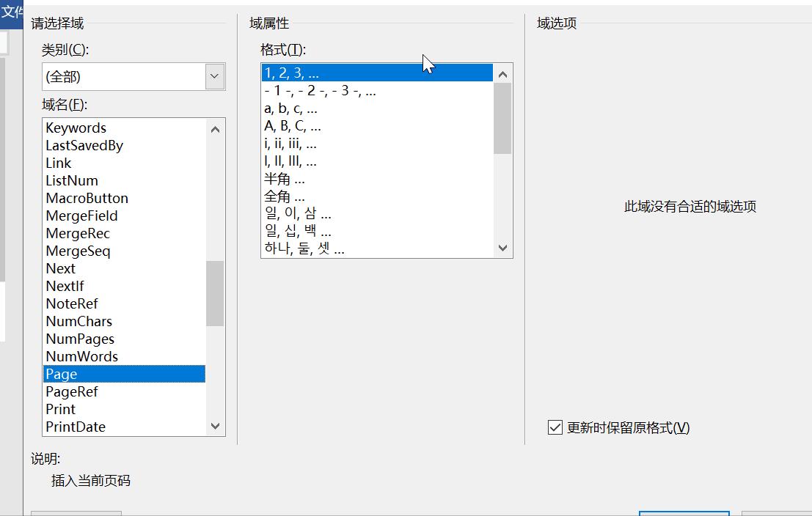This screenshot has height=516, width=812.
Task: Select the - 1 -, - 2 - format
Action: [x=320, y=91]
